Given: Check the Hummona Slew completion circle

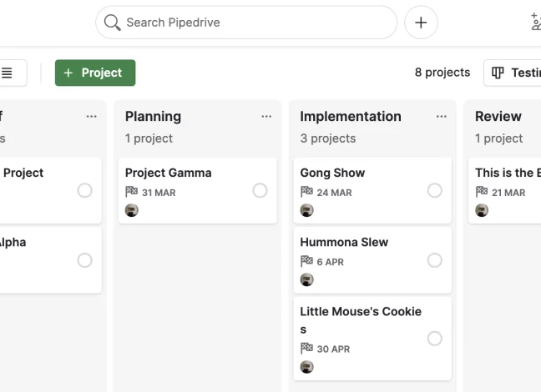Looking at the screenshot, I should click(435, 260).
